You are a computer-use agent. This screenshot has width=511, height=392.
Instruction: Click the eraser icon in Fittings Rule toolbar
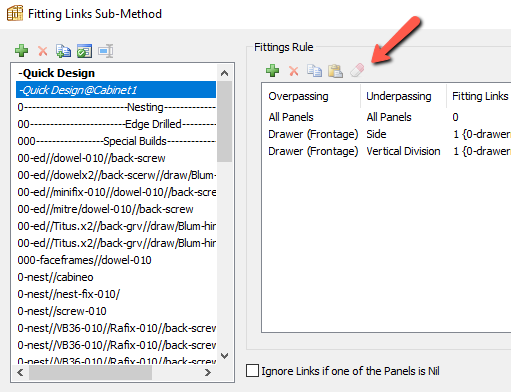click(357, 70)
